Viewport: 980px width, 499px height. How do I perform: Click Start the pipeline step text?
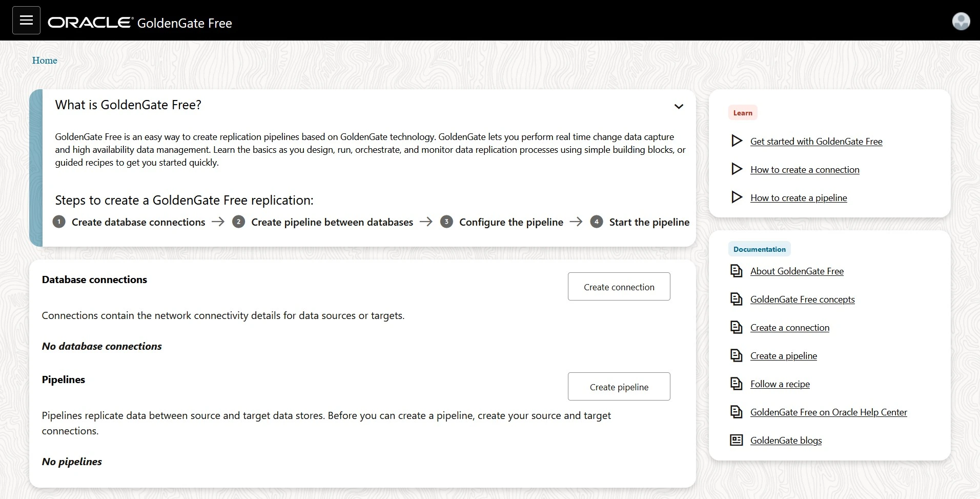tap(649, 222)
